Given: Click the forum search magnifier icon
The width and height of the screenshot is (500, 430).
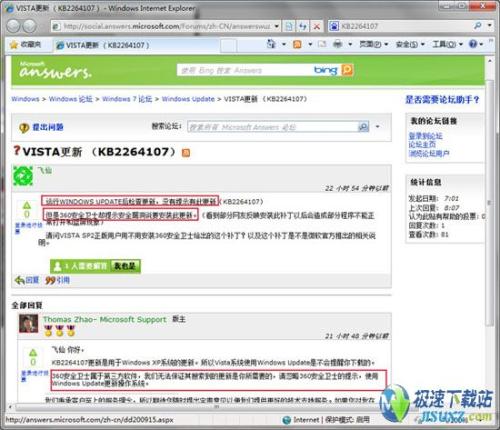Looking at the screenshot, I should tap(363, 127).
